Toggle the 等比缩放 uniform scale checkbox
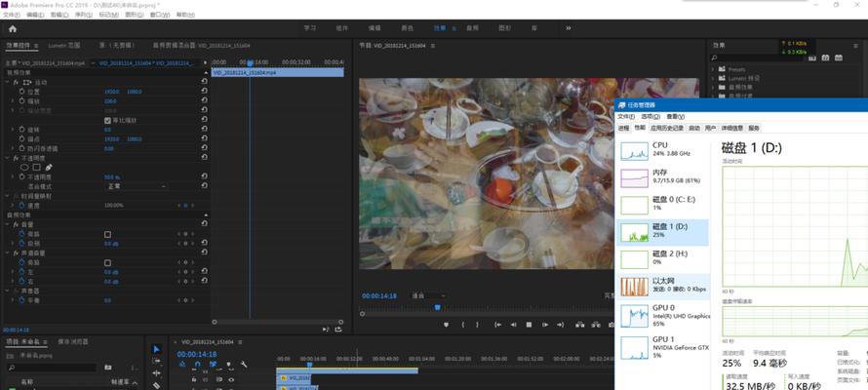The width and height of the screenshot is (868, 390). click(x=107, y=120)
